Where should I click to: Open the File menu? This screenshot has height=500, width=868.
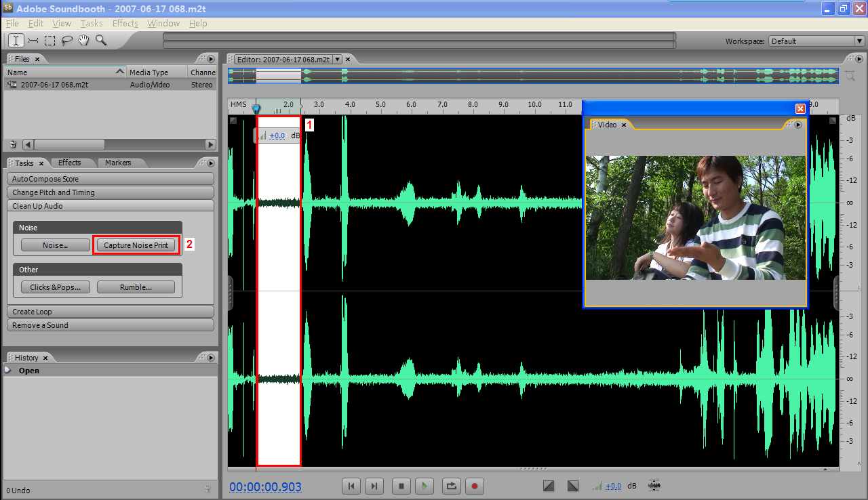pos(12,23)
